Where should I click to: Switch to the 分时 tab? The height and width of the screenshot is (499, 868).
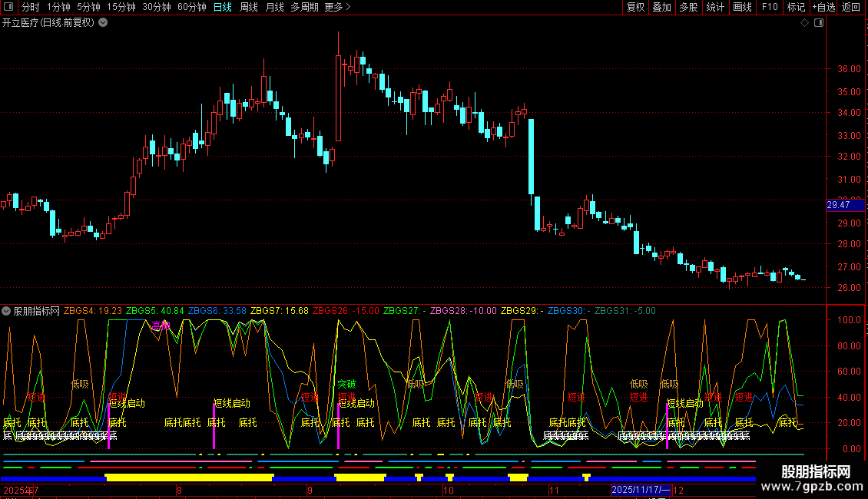[x=31, y=7]
